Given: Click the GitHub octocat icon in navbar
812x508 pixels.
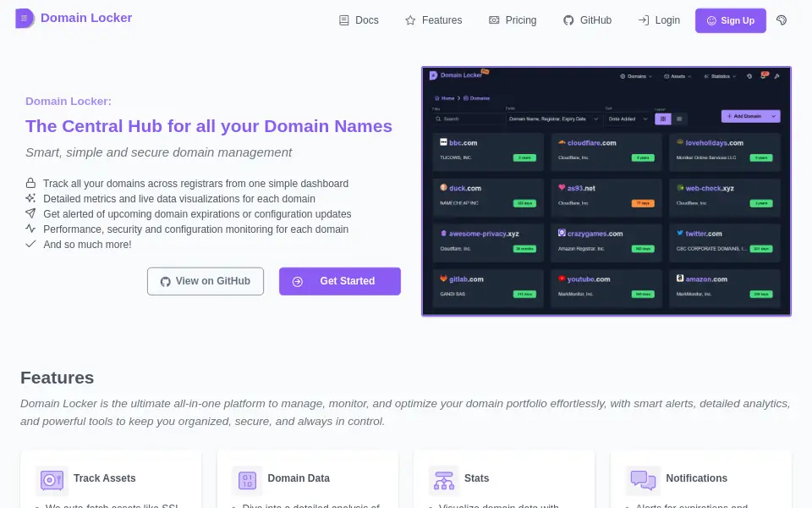Looking at the screenshot, I should (568, 20).
